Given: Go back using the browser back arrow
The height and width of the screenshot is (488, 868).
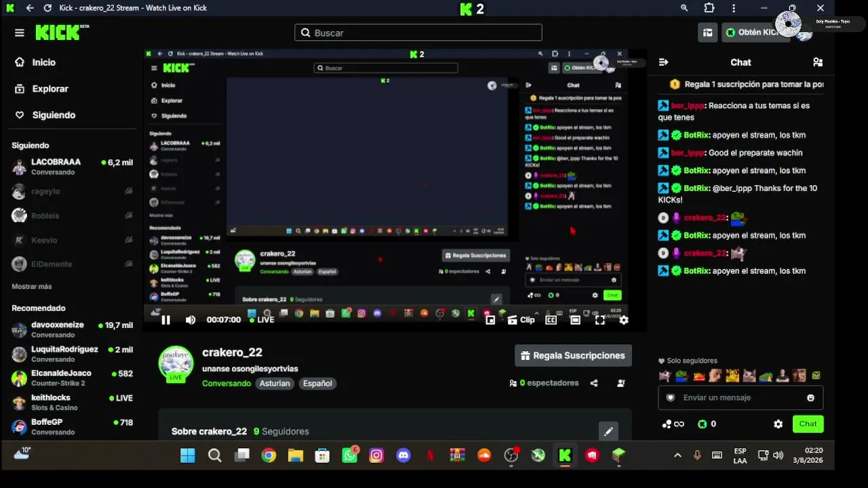Looking at the screenshot, I should click(x=29, y=8).
